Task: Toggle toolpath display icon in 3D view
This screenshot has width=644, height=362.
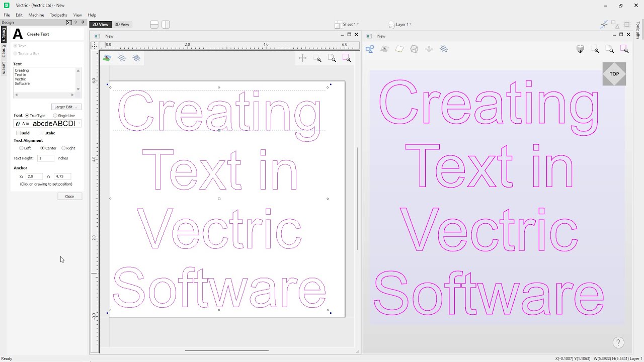Action: pyautogui.click(x=444, y=49)
